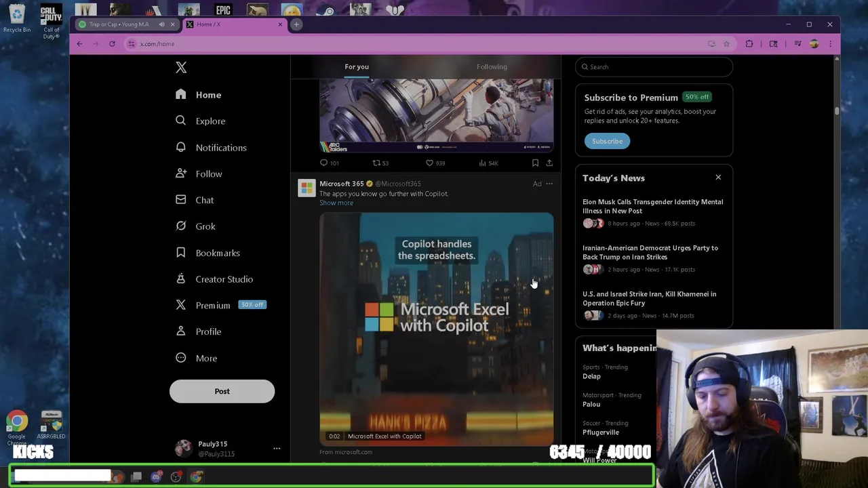
Task: Open the ASRRGBLED desktop shortcut
Action: tap(52, 426)
